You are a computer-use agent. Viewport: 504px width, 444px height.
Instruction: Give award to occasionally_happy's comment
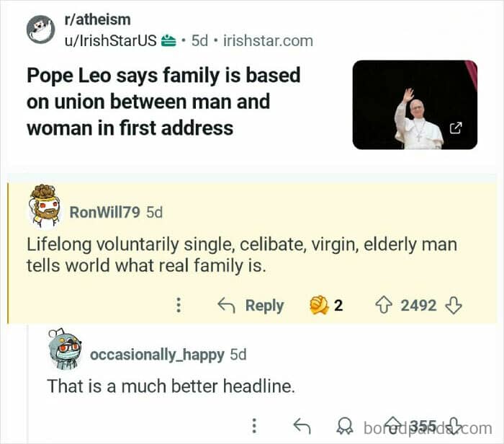(345, 427)
